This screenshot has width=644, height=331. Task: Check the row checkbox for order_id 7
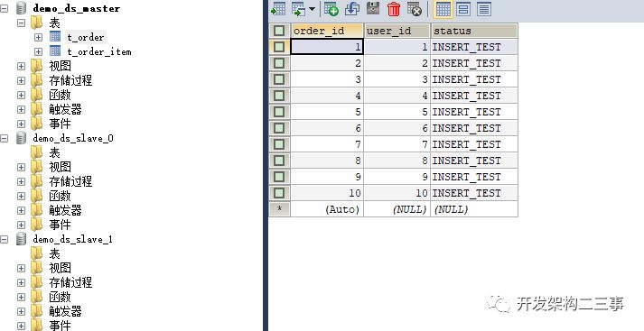279,144
